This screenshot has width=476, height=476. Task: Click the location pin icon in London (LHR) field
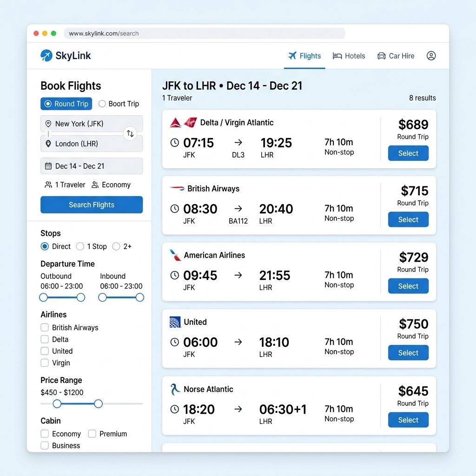tap(48, 144)
